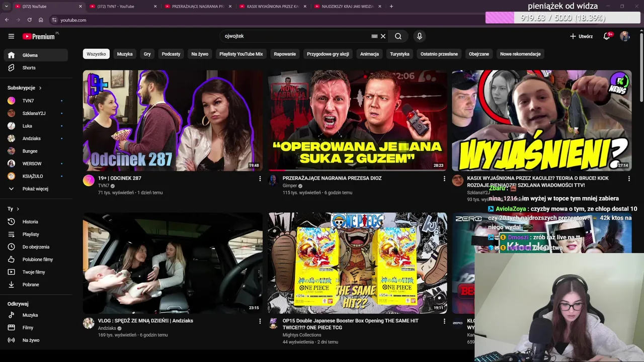The width and height of the screenshot is (644, 362).
Task: Select the Obejrzane filter chip
Action: pyautogui.click(x=479, y=54)
